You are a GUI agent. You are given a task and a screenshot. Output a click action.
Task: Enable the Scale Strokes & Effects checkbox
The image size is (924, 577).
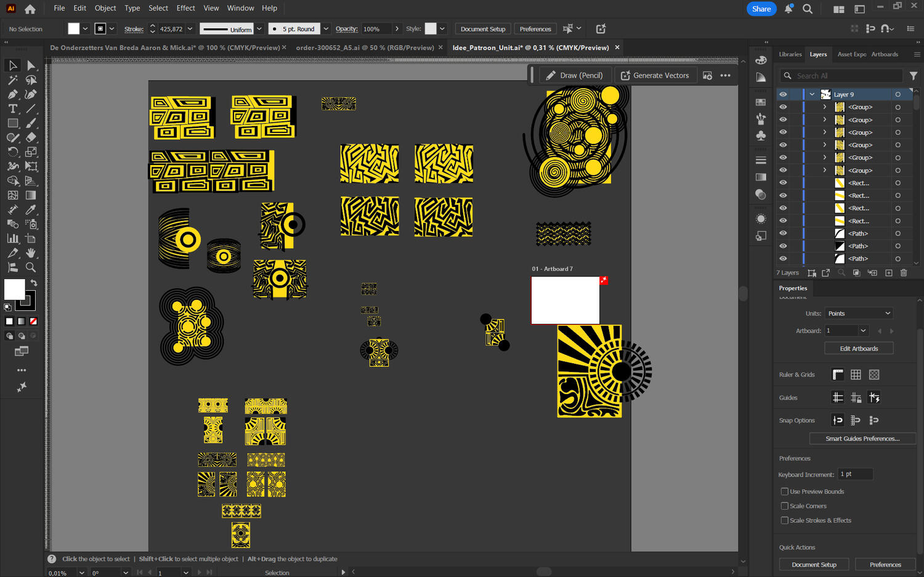click(x=785, y=520)
